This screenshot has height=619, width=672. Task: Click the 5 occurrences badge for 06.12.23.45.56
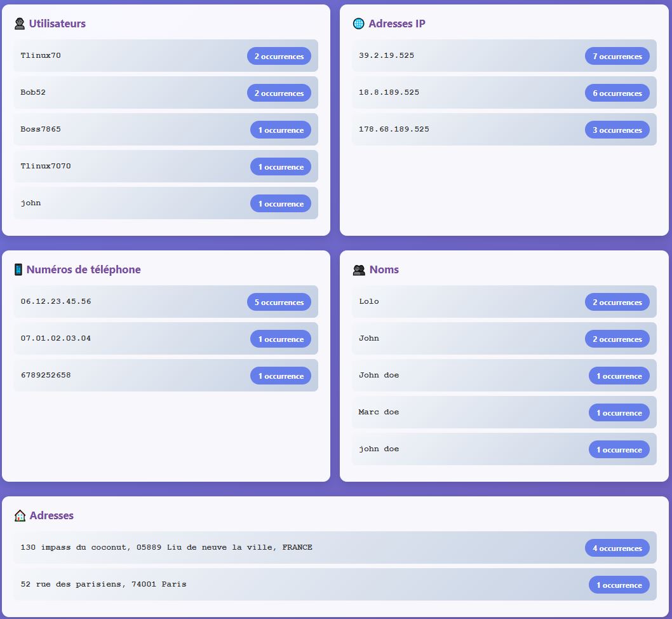pos(279,303)
